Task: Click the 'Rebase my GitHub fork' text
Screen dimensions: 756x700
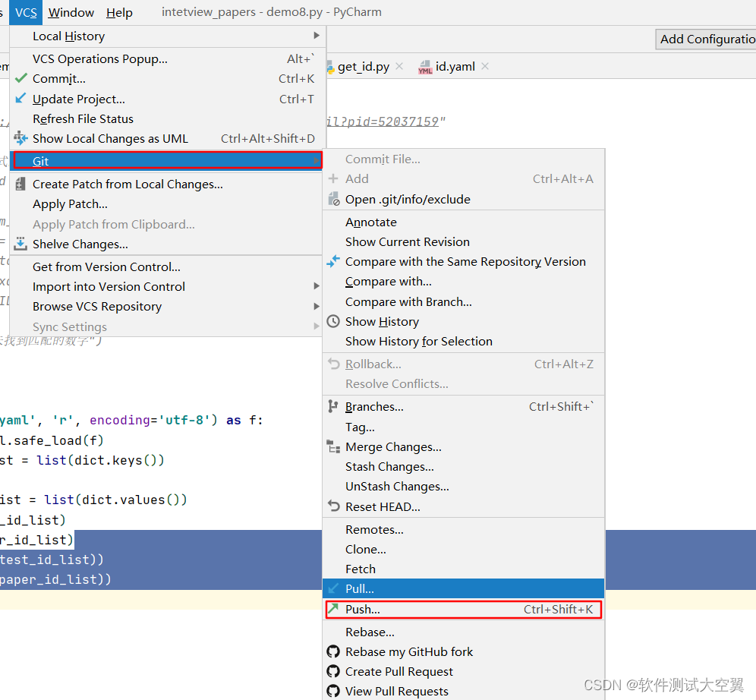Action: click(409, 652)
